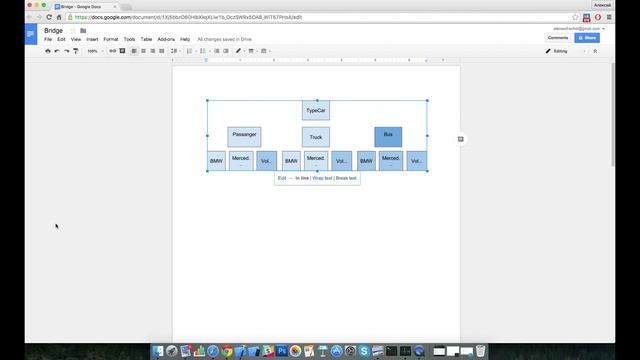640x360 pixels.
Task: Open the Editing mode dropdown
Action: 566,51
